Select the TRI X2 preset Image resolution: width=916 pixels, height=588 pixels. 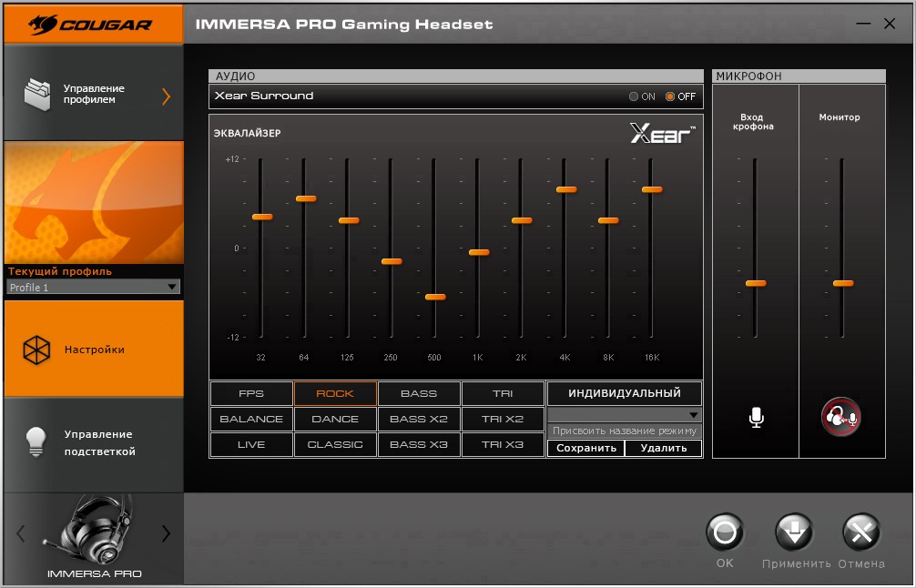pyautogui.click(x=503, y=420)
